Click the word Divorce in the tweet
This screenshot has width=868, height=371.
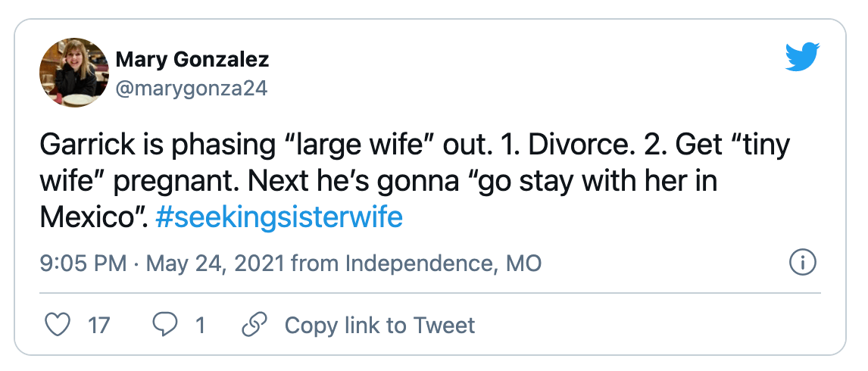click(x=573, y=145)
